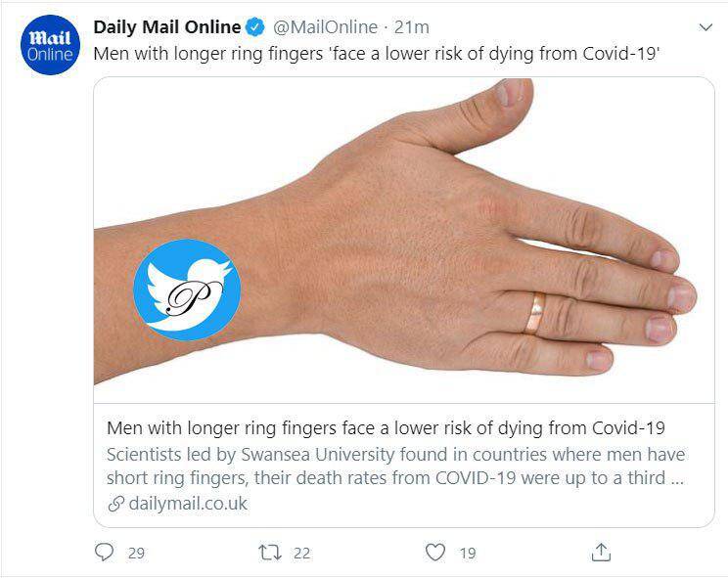Like the tweet with heart icon
728x578 pixels.
(435, 552)
